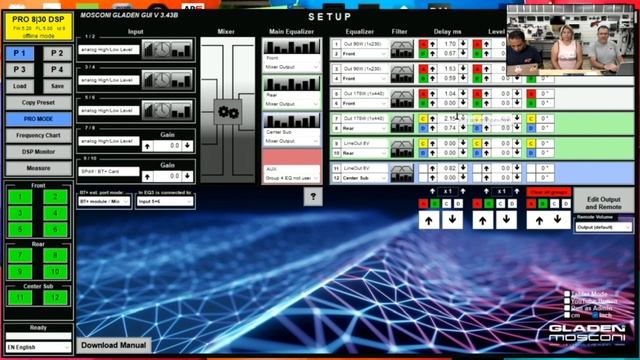The height and width of the screenshot is (360, 640).
Task: Open the Front main equalizer graph
Action: tap(291, 47)
